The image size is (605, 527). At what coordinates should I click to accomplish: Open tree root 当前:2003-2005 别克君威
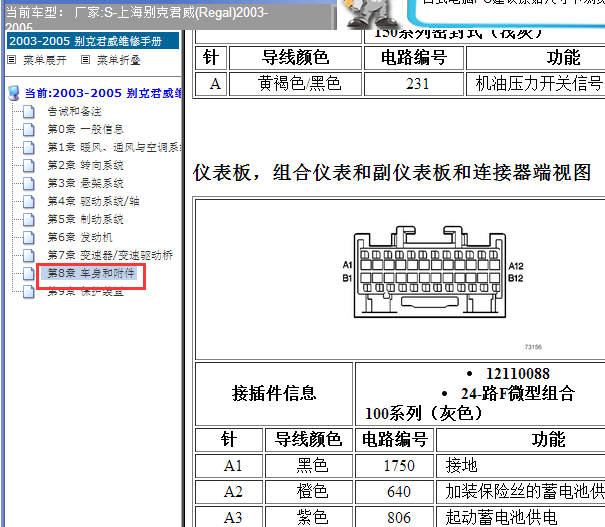[103, 93]
